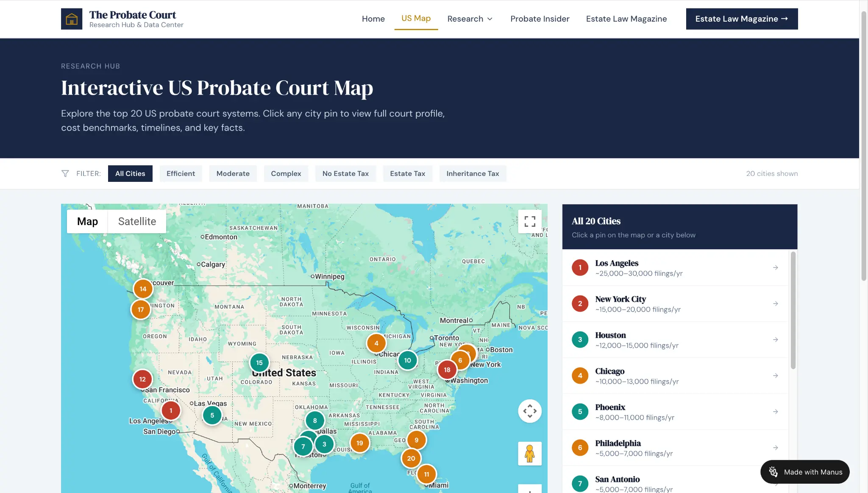Click map pin 12 near San Francisco
This screenshot has height=493, width=868.
point(142,379)
